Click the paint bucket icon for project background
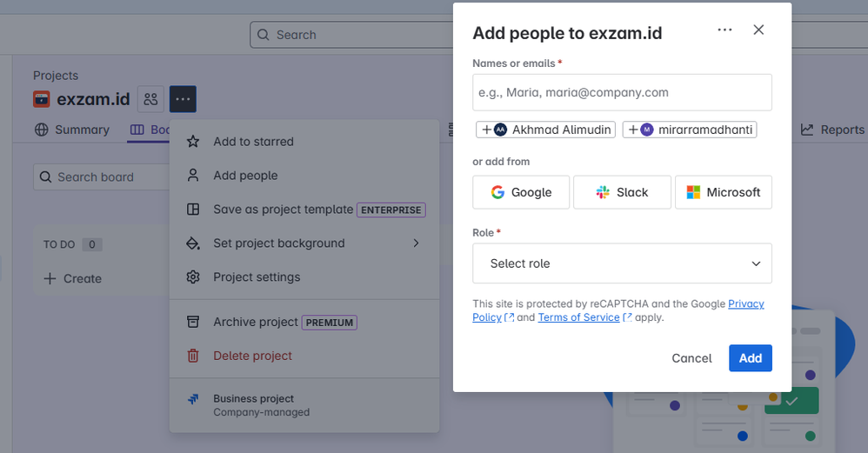Image resolution: width=868 pixels, height=453 pixels. point(192,243)
